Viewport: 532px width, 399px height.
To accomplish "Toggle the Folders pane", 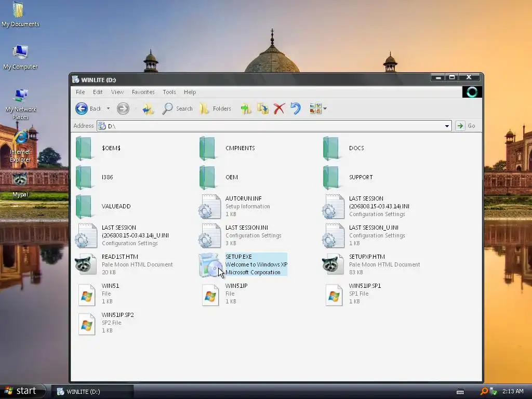I will point(215,109).
